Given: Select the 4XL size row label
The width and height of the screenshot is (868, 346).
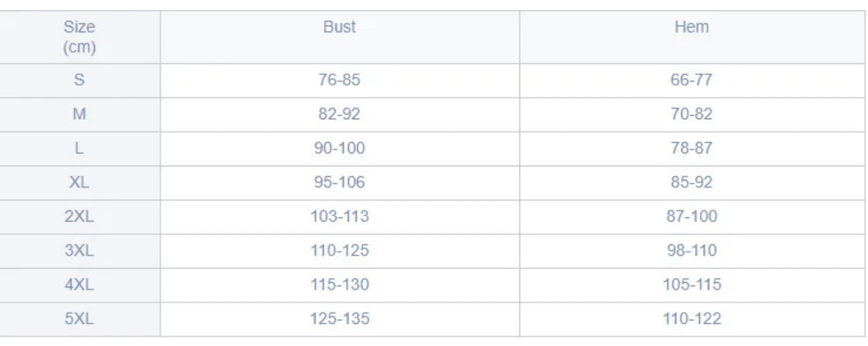Looking at the screenshot, I should pyautogui.click(x=79, y=285).
